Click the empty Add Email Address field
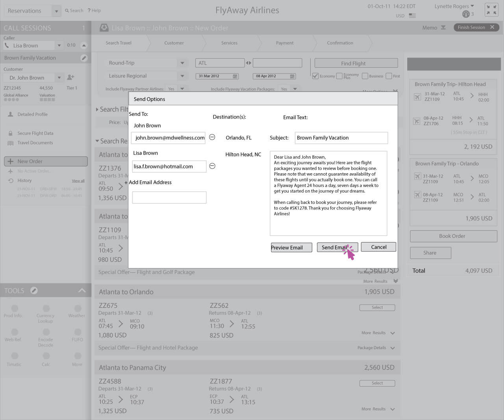The height and width of the screenshot is (420, 504). [x=169, y=198]
